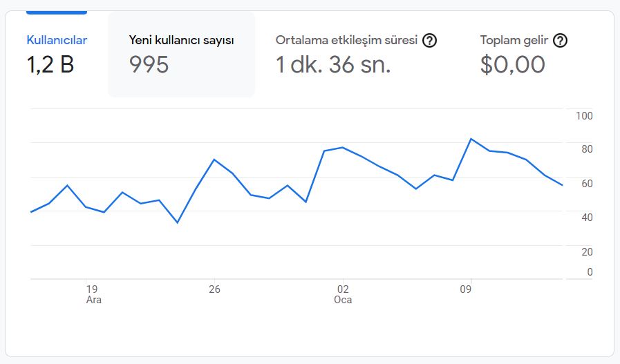Click the 02 Oca date marker

[343, 294]
